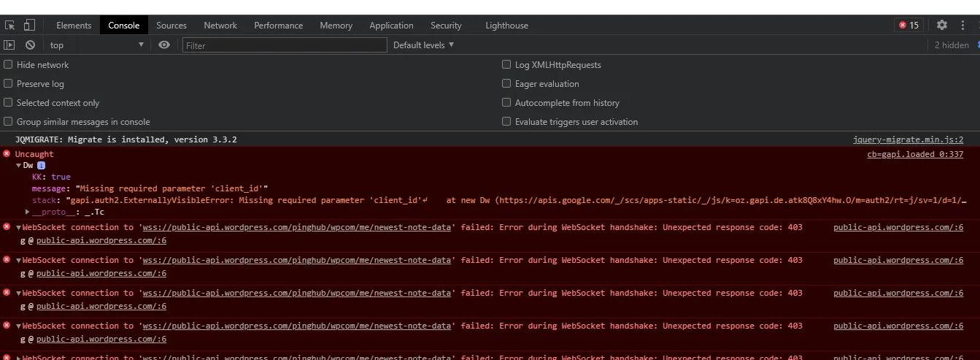Open the top context dropdown
Image resolution: width=980 pixels, height=360 pixels.
[97, 45]
